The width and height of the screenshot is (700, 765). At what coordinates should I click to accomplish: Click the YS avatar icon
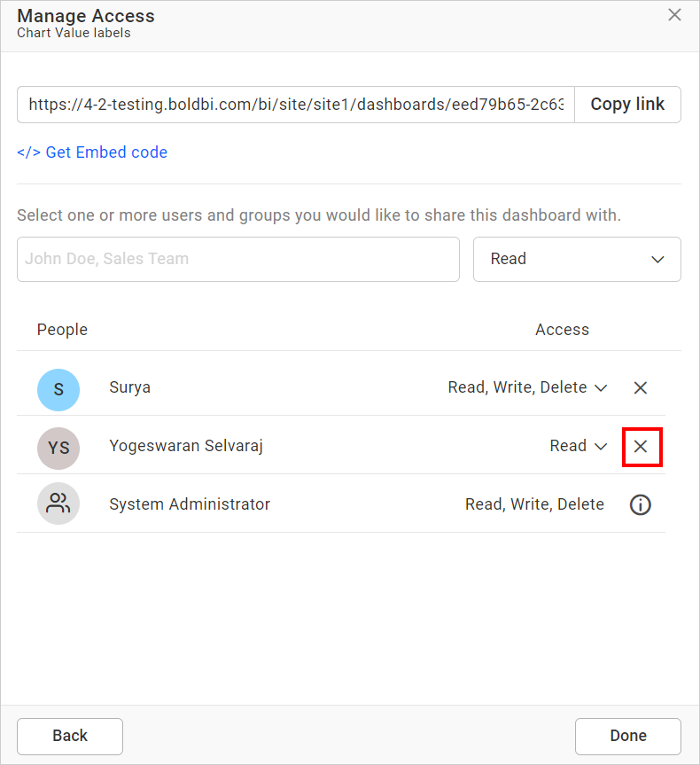pos(58,447)
